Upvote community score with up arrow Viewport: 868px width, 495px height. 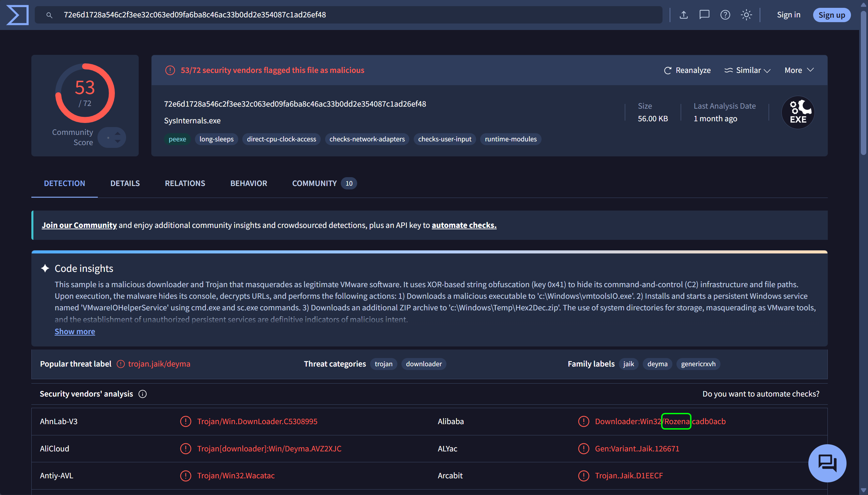[x=118, y=133]
